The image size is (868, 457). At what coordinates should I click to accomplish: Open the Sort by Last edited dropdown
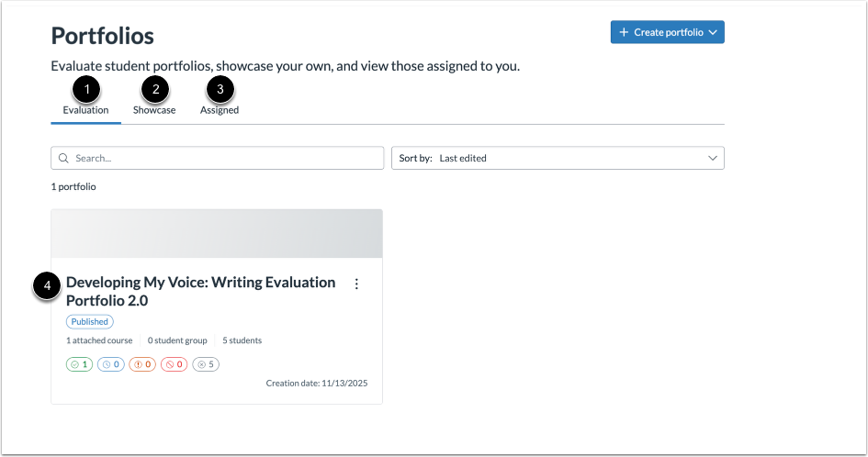pos(558,158)
